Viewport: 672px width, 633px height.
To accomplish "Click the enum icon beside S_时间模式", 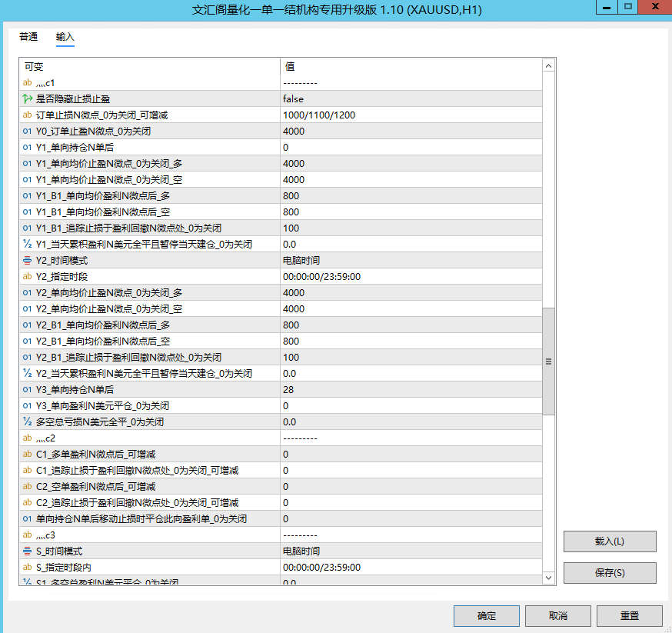I will coord(28,551).
